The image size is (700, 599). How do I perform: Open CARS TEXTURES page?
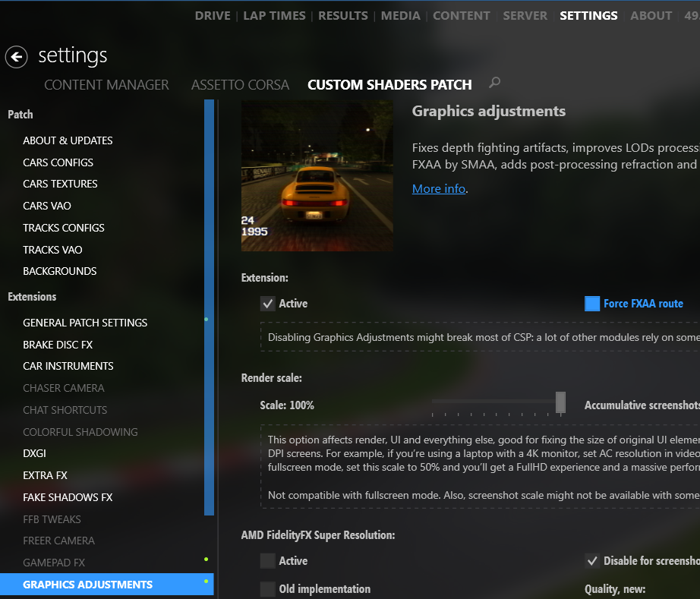[60, 184]
